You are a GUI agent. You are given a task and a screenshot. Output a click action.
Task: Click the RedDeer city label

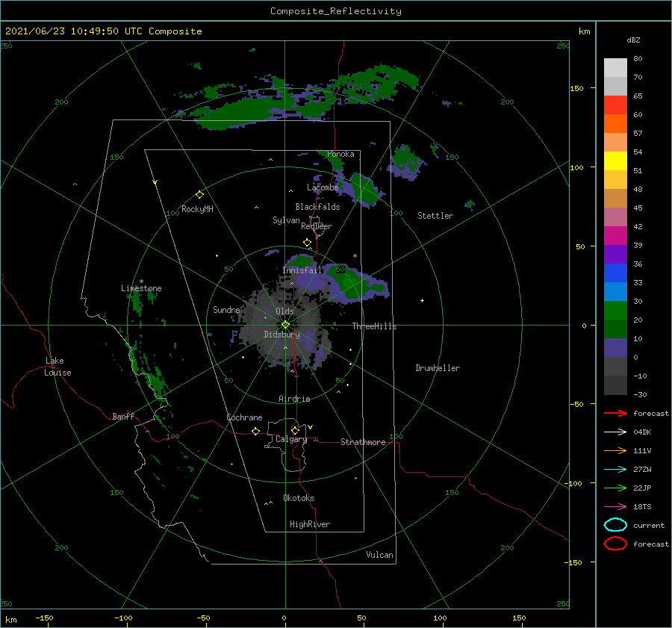point(317,226)
